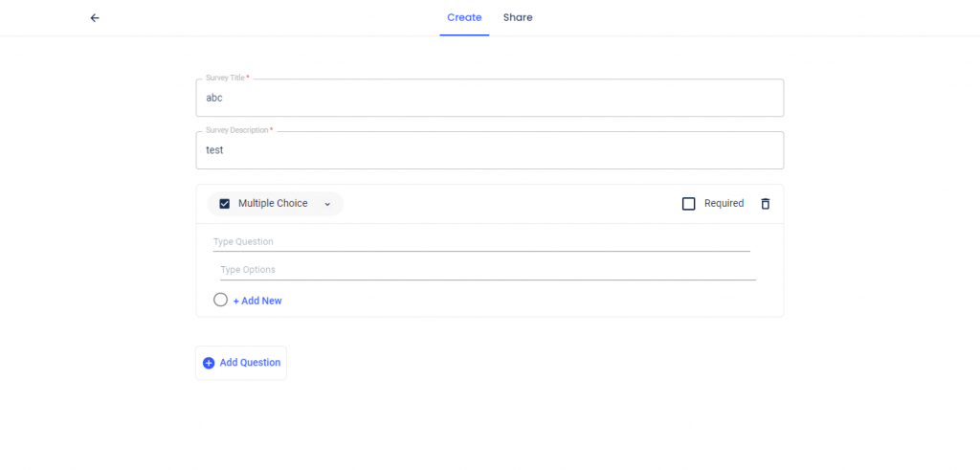Go back using the left arrow icon
Screen dimensions: 980x470
(95, 17)
